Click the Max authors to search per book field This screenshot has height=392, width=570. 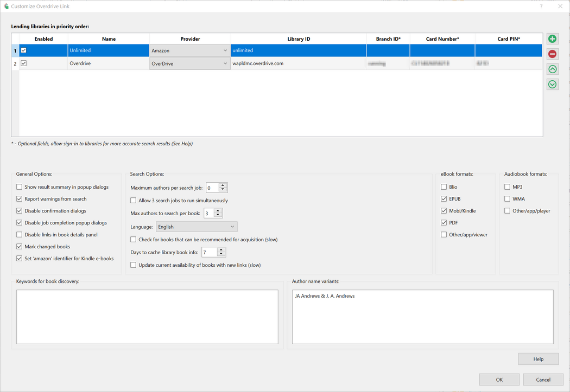(x=209, y=213)
